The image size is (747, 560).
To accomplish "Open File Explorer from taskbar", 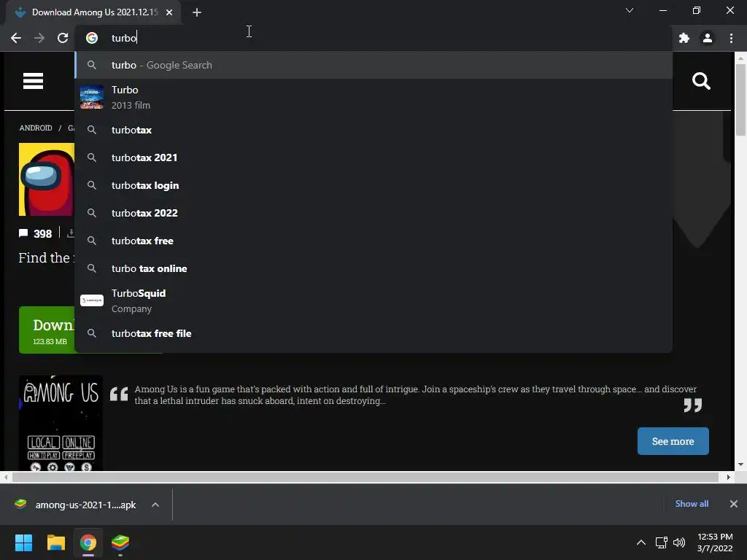I will click(55, 542).
